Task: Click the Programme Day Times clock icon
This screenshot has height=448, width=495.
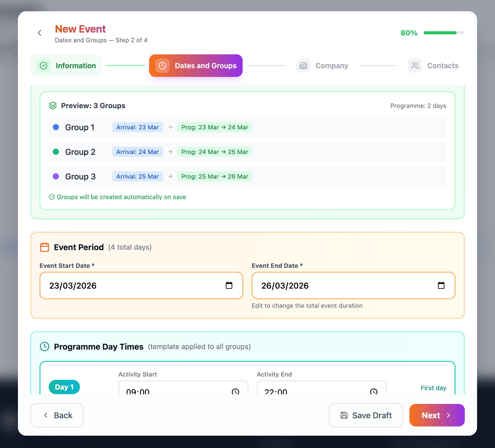Action: [x=45, y=347]
